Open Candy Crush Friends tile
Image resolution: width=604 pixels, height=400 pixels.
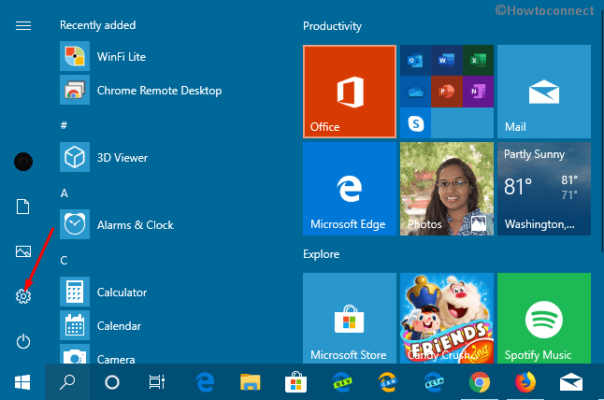click(447, 318)
